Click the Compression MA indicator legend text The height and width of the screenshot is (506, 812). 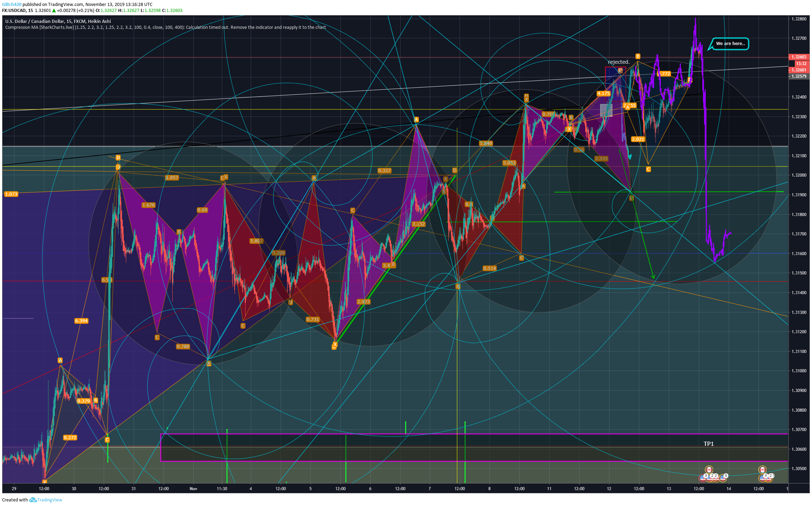click(x=165, y=27)
